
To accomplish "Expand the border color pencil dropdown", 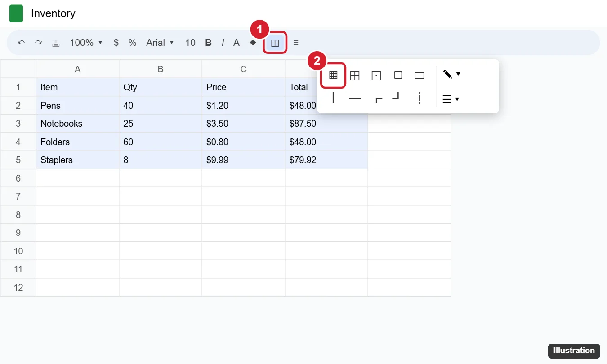I will 451,74.
